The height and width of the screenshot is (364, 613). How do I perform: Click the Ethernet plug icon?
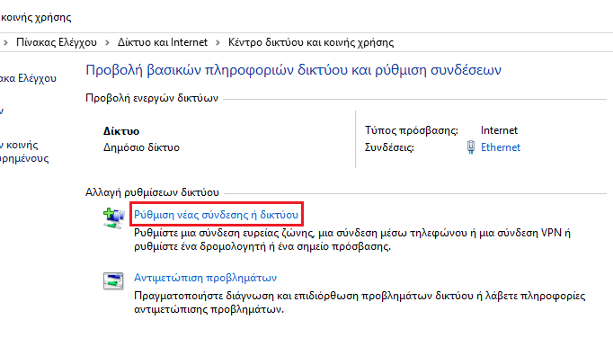471,147
